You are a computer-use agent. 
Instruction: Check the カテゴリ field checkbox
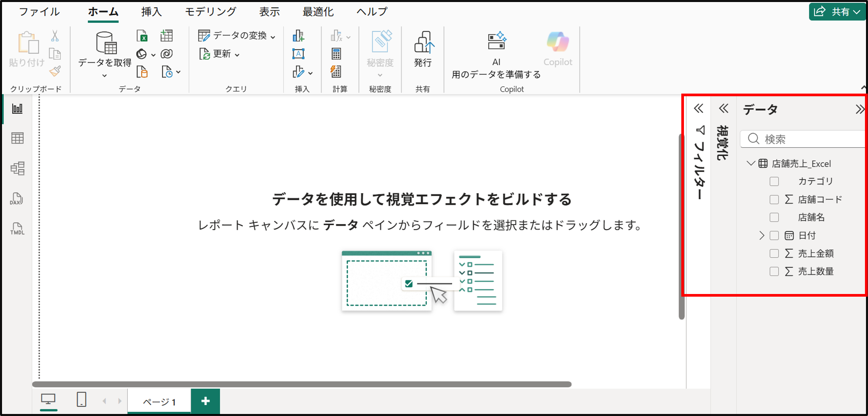(774, 181)
